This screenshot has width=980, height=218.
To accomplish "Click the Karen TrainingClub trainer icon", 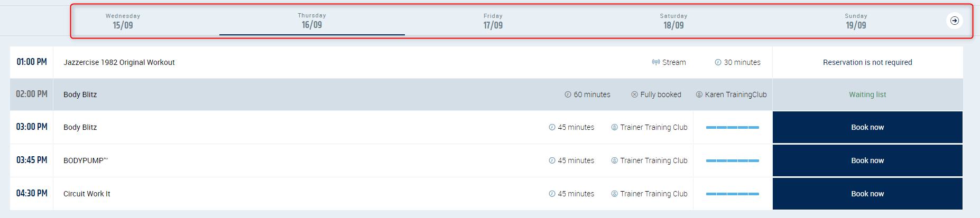I will tap(699, 94).
